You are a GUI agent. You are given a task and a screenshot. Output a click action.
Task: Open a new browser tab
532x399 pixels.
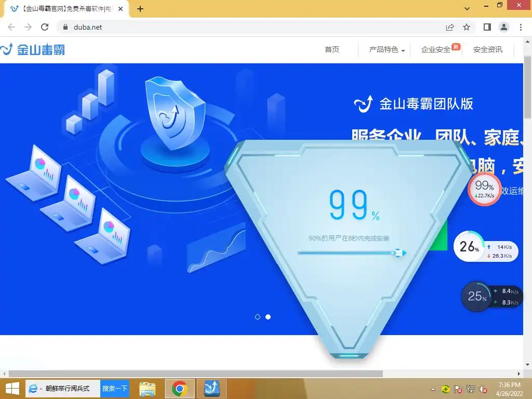coord(140,9)
